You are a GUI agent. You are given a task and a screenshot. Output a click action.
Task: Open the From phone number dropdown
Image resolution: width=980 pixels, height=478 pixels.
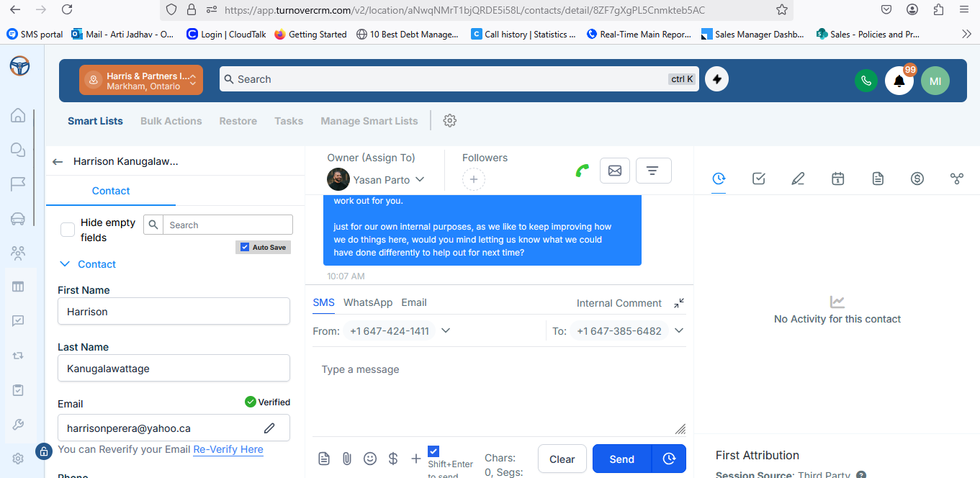(446, 330)
